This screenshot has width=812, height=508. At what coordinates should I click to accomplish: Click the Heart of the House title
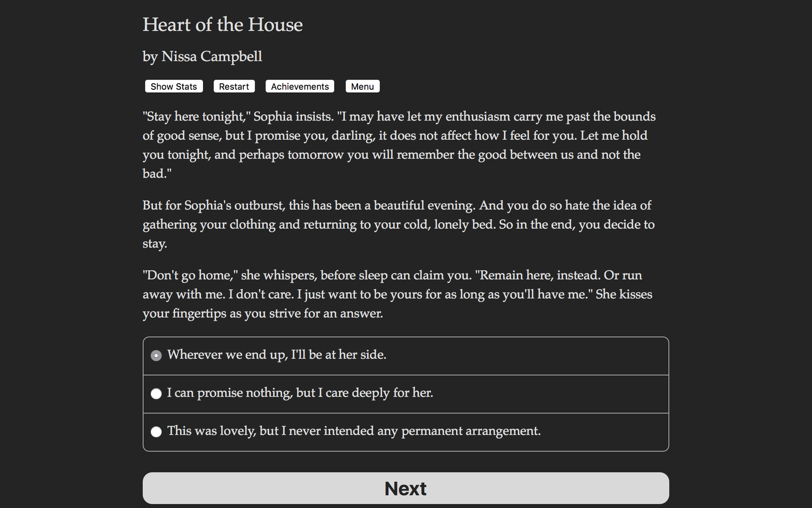click(222, 24)
